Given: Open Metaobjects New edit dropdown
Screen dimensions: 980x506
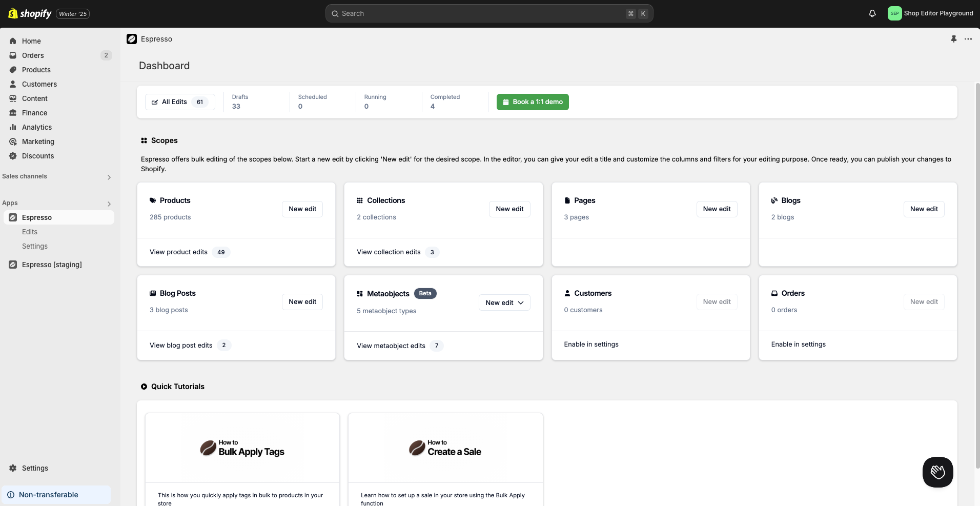Looking at the screenshot, I should pos(504,302).
